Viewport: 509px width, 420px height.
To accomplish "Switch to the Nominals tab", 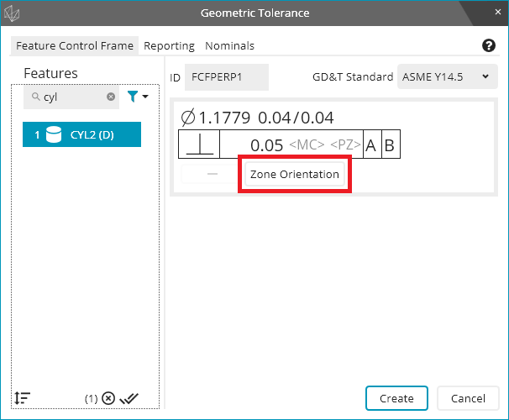I will [x=229, y=46].
